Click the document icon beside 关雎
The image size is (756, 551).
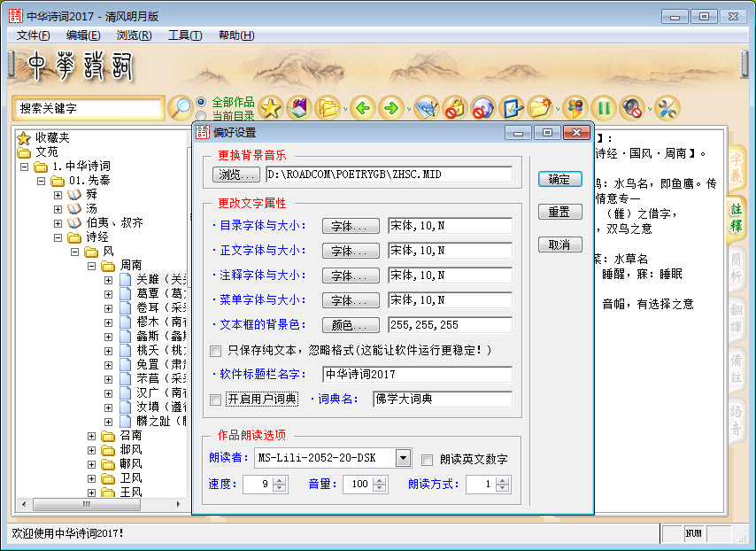(126, 279)
